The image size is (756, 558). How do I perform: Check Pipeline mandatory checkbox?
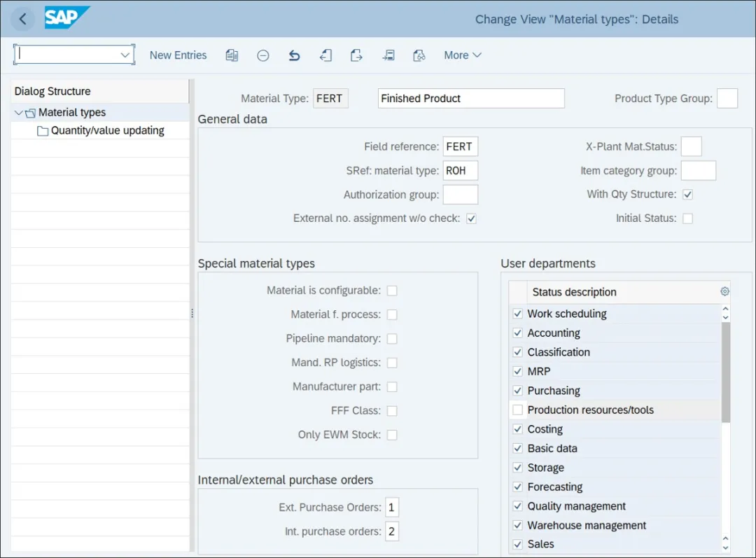392,339
